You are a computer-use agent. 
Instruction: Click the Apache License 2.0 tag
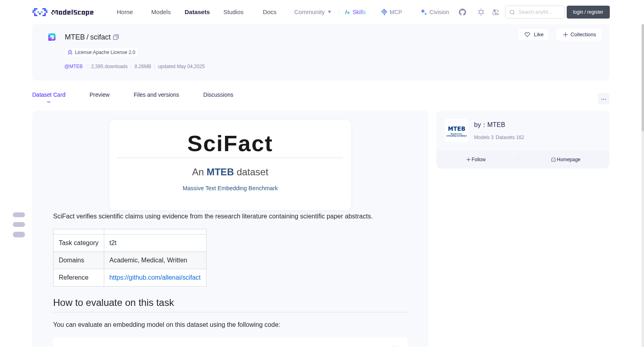[x=101, y=52]
